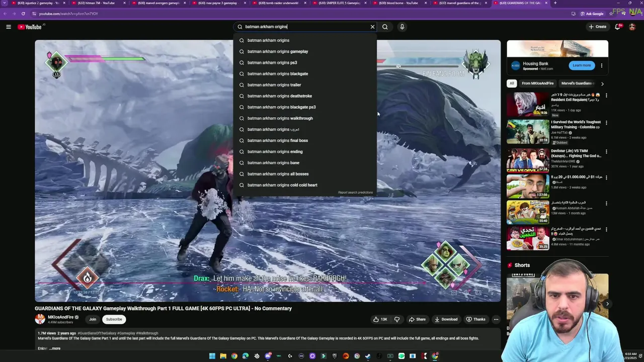Image resolution: width=644 pixels, height=362 pixels.
Task: Open the Create menu
Action: tap(598, 27)
